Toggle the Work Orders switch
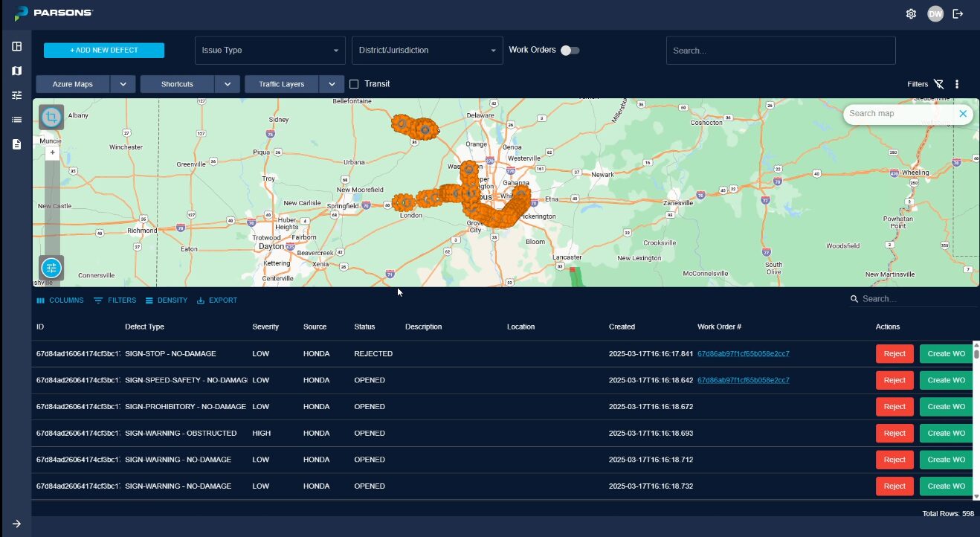The image size is (980, 537). click(570, 51)
